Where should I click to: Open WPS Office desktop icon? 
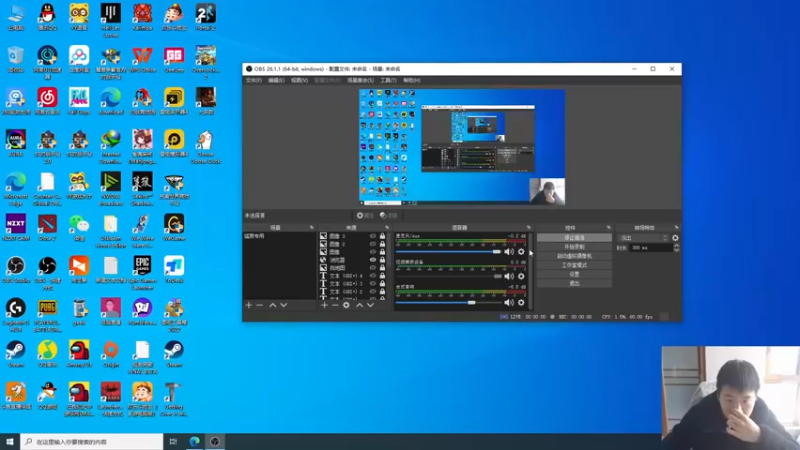pyautogui.click(x=142, y=59)
